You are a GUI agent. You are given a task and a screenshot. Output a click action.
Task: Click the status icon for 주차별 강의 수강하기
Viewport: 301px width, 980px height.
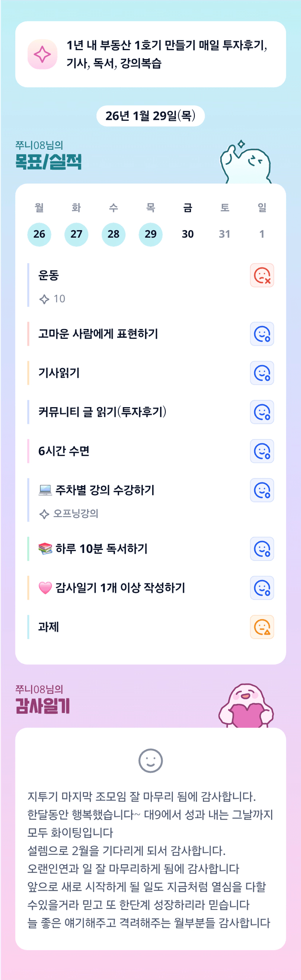(262, 490)
